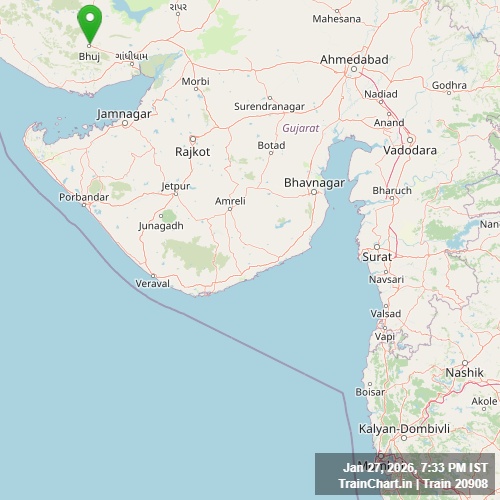Click the green location pin above Bhuj

[x=89, y=25]
